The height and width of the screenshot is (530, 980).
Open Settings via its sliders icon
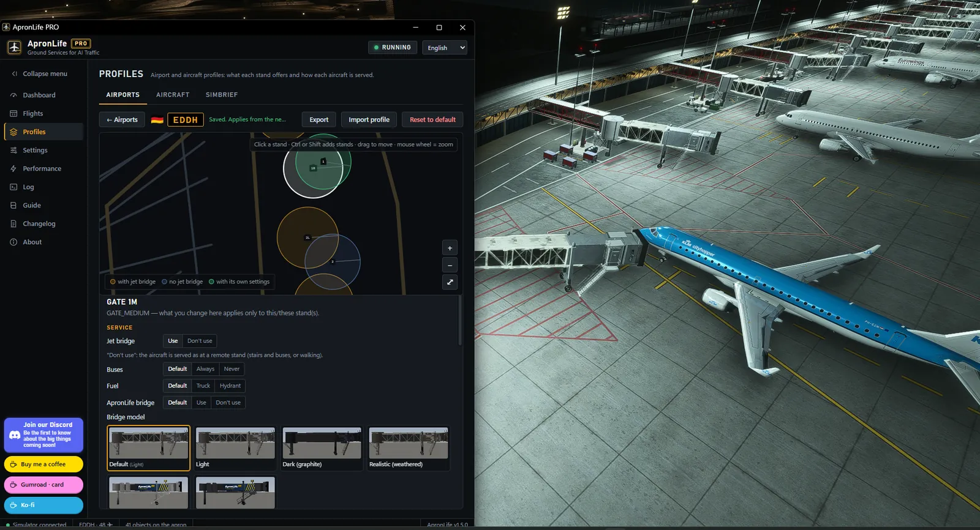point(13,151)
